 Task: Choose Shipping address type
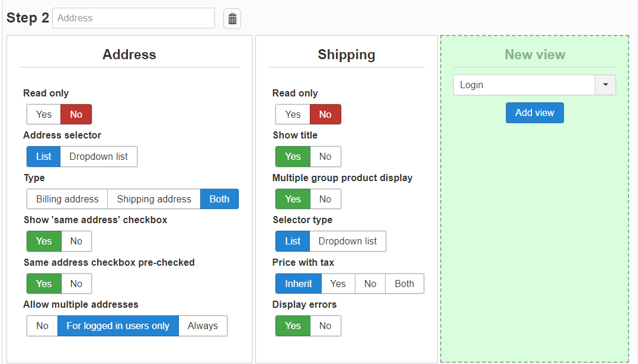point(154,199)
